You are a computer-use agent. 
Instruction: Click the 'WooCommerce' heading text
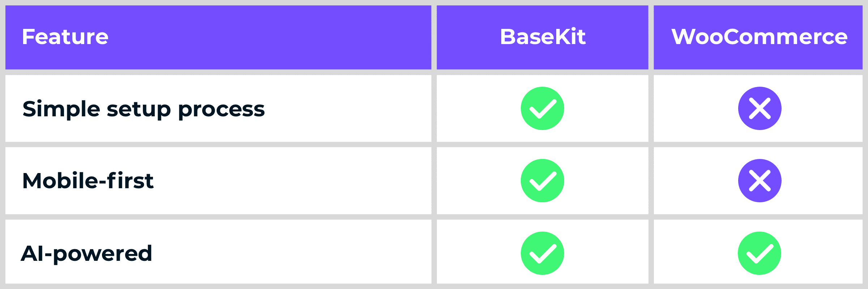pos(759,37)
